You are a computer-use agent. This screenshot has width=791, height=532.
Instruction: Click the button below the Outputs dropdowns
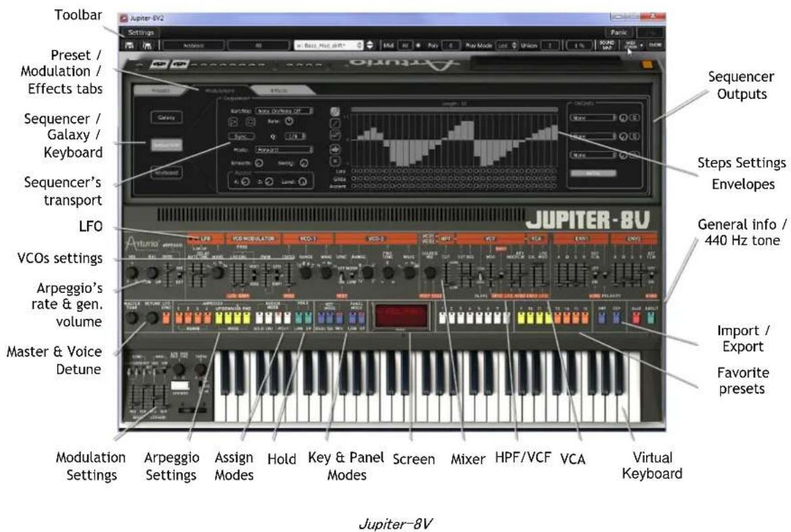click(x=594, y=173)
